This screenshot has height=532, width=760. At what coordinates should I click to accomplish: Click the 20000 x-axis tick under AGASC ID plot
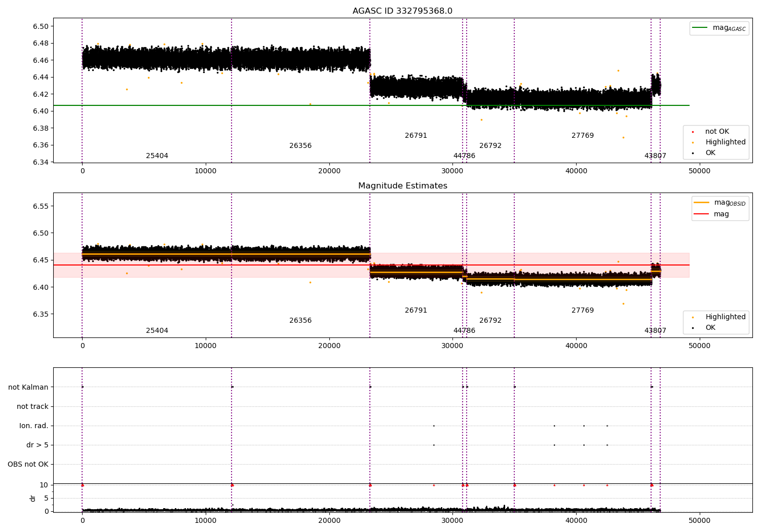point(329,171)
